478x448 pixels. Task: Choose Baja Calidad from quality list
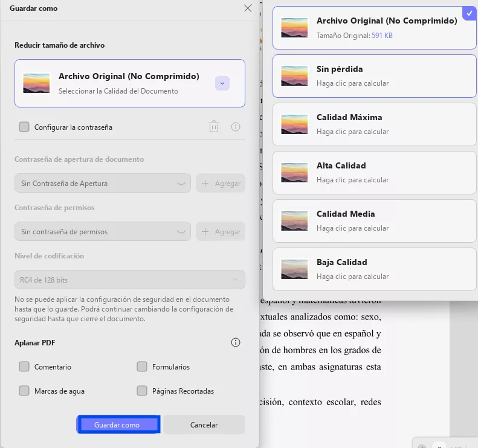click(x=374, y=269)
